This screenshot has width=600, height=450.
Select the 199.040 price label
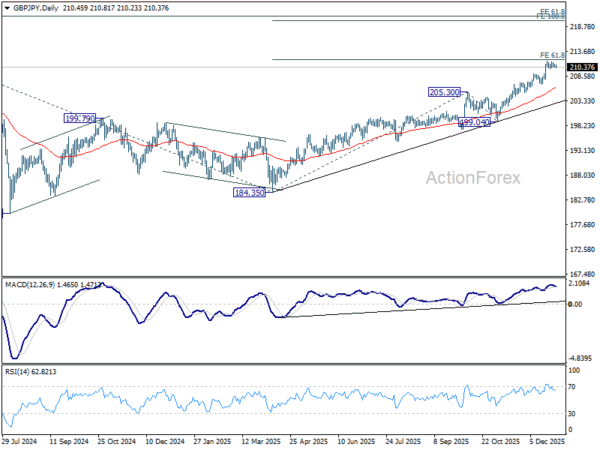pyautogui.click(x=474, y=122)
